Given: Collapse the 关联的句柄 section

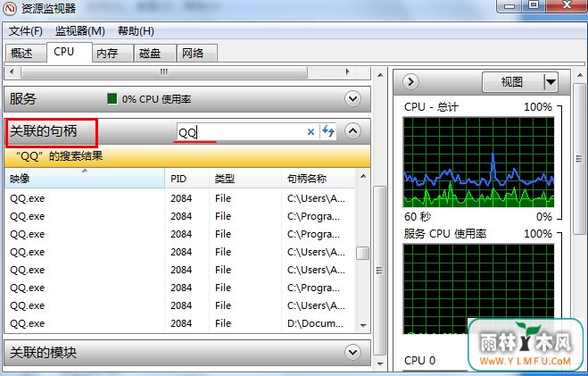Looking at the screenshot, I should point(352,131).
